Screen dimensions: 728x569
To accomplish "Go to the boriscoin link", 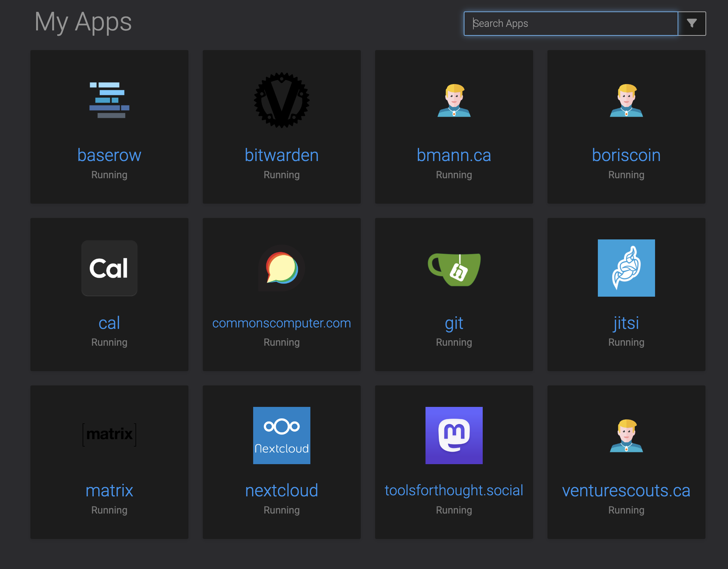I will pos(626,155).
